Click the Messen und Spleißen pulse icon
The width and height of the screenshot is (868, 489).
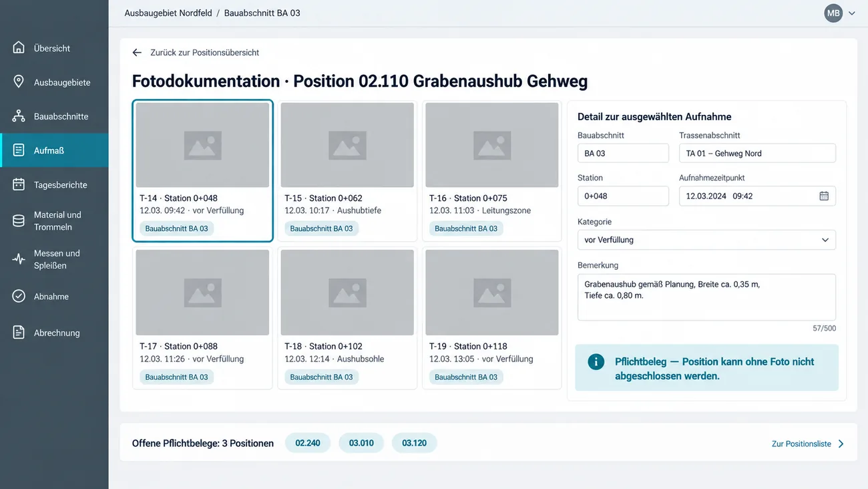coord(19,259)
